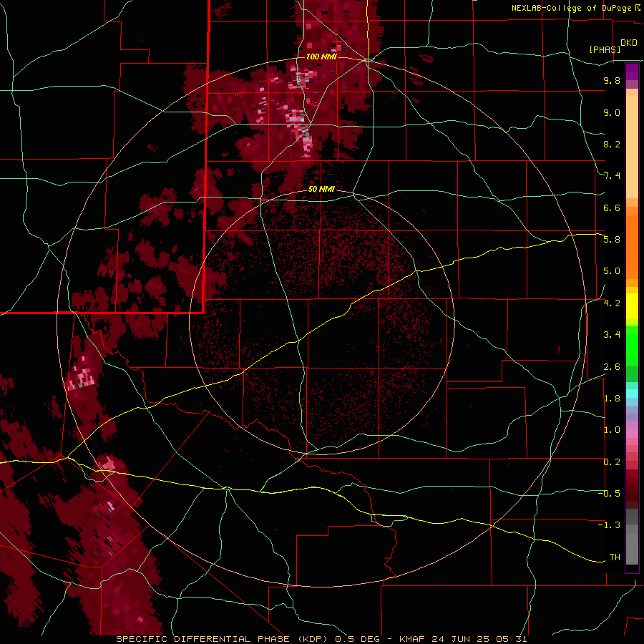Click the 9.8 value on the color scale
The width and height of the screenshot is (644, 644).
612,80
